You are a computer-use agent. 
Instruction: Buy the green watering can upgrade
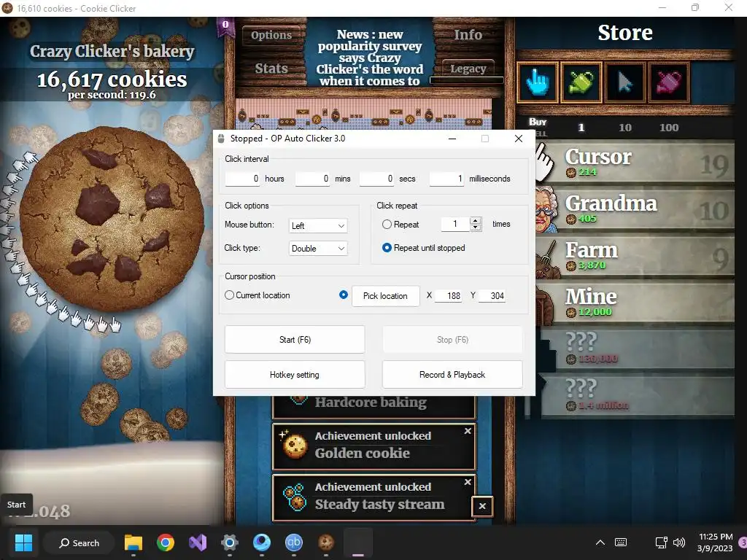pyautogui.click(x=581, y=82)
